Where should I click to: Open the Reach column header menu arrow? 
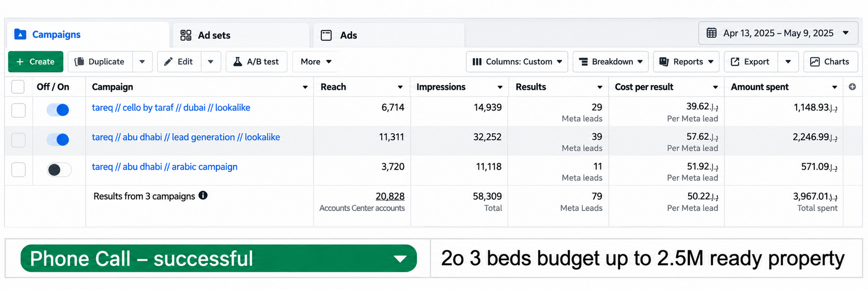[x=400, y=87]
